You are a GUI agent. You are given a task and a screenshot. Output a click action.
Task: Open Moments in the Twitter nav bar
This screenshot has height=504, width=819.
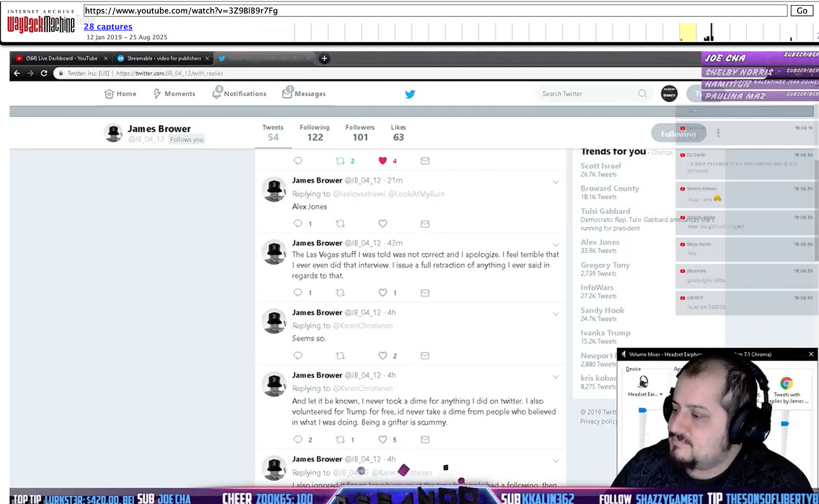point(174,94)
